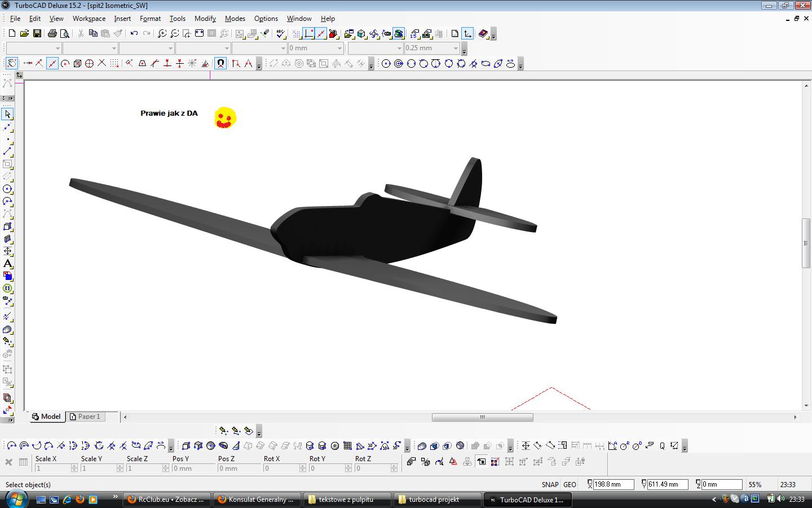The image size is (812, 508).
Task: Run the spell check ABC icon
Action: pyautogui.click(x=280, y=34)
